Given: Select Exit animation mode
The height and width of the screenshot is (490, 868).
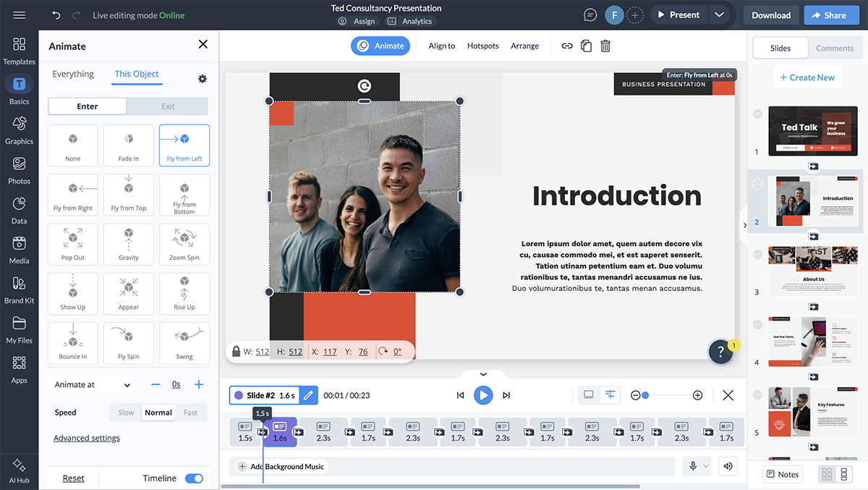Looking at the screenshot, I should (168, 106).
